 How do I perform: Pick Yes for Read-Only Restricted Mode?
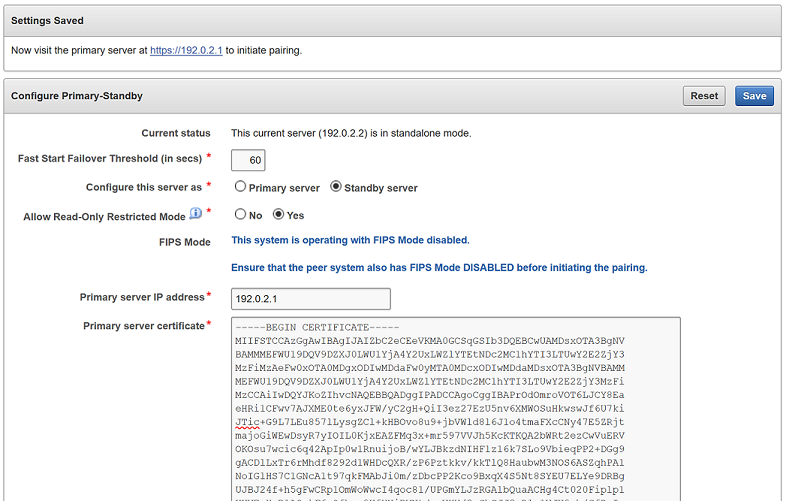[280, 214]
